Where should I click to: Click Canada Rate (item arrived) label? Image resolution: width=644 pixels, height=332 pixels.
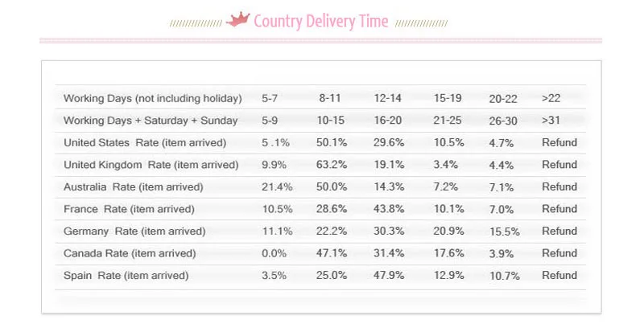click(130, 253)
